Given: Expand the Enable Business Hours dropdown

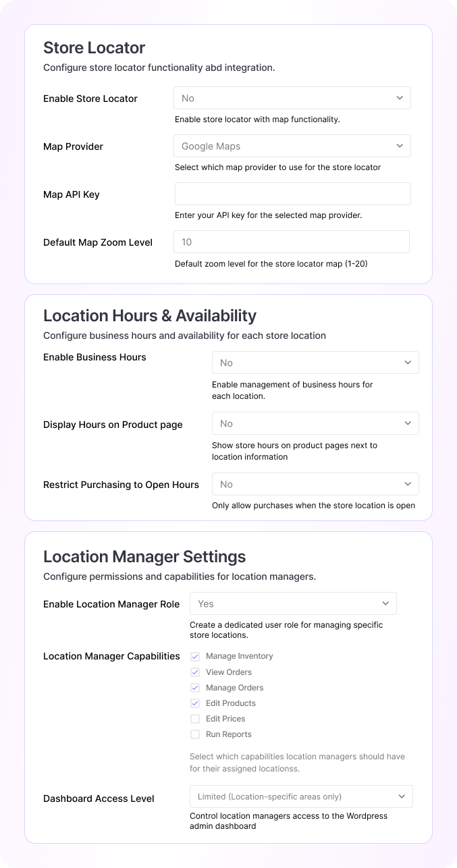Looking at the screenshot, I should pos(315,362).
